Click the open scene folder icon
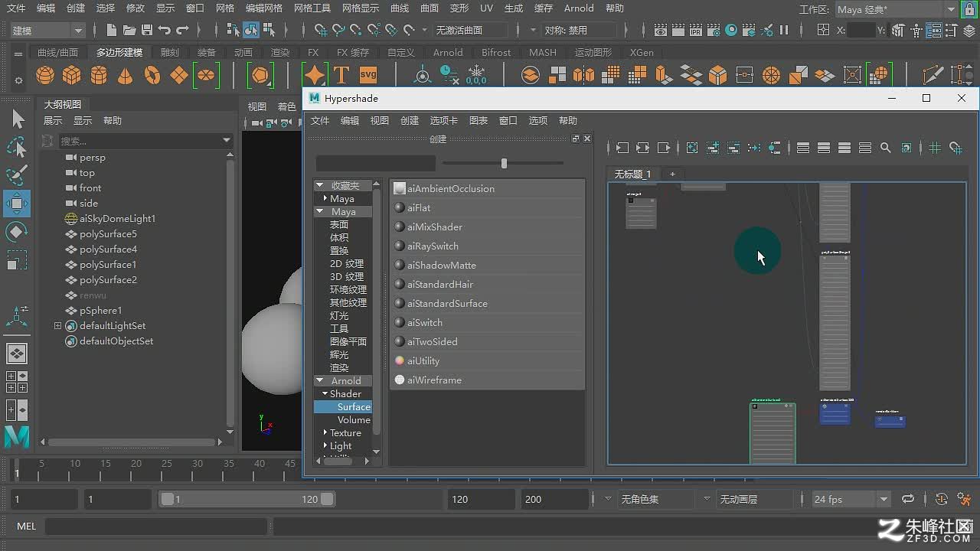 click(x=129, y=30)
